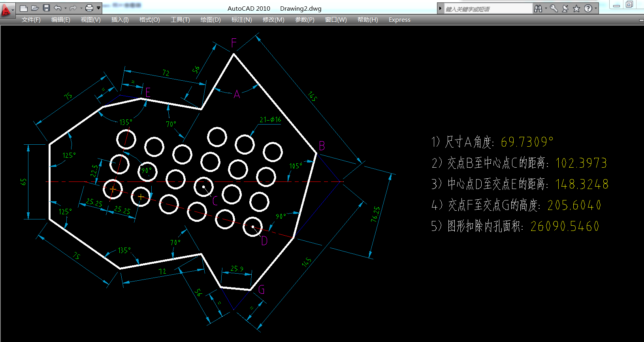Select the magenta point label F
This screenshot has height=342, width=644.
tap(234, 43)
